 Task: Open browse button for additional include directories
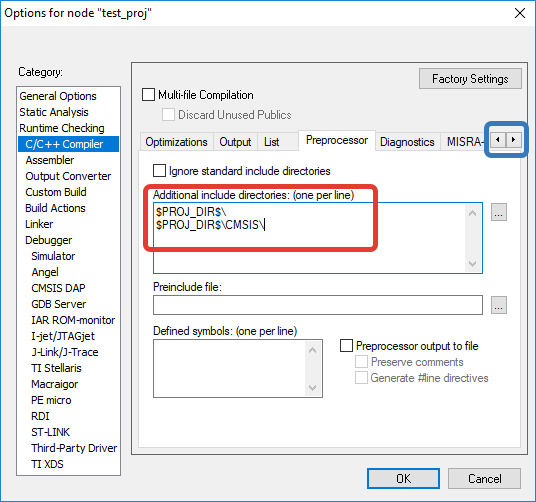(499, 212)
